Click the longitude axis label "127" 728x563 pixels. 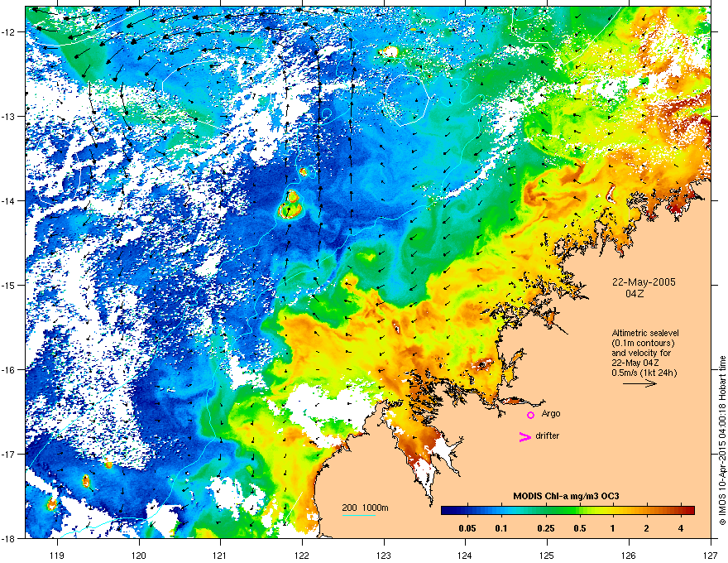point(711,555)
